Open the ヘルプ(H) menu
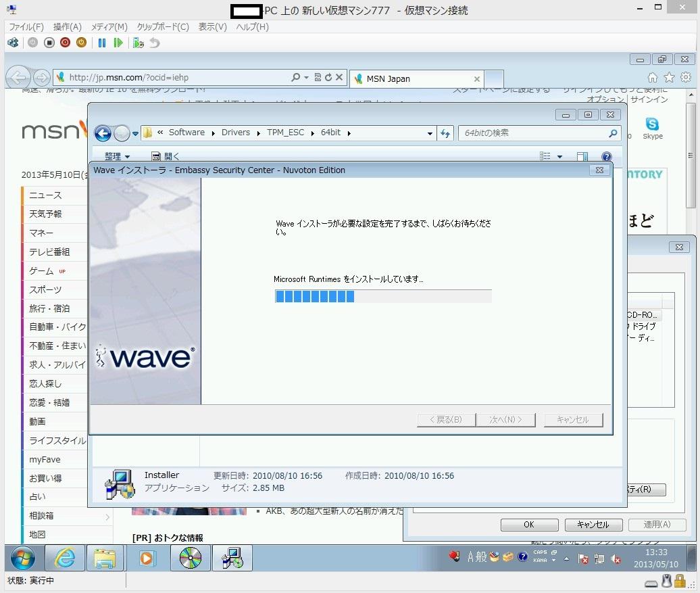Image resolution: width=700 pixels, height=593 pixels. click(x=252, y=27)
